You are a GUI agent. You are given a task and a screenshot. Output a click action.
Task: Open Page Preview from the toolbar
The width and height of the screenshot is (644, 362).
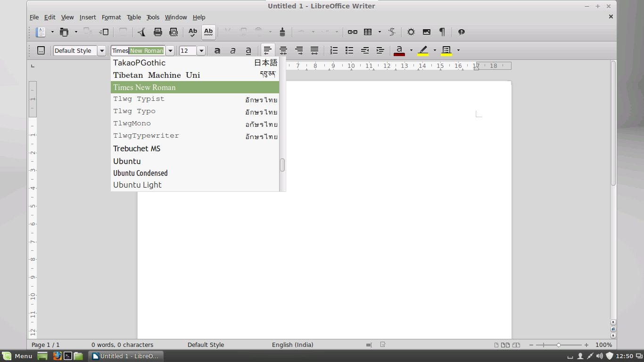(x=173, y=32)
